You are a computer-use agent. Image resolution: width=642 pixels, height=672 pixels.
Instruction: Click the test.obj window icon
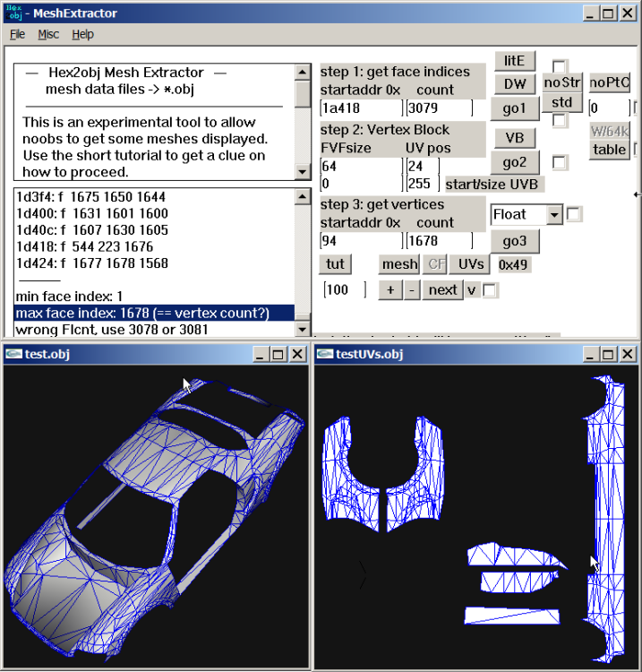(13, 354)
